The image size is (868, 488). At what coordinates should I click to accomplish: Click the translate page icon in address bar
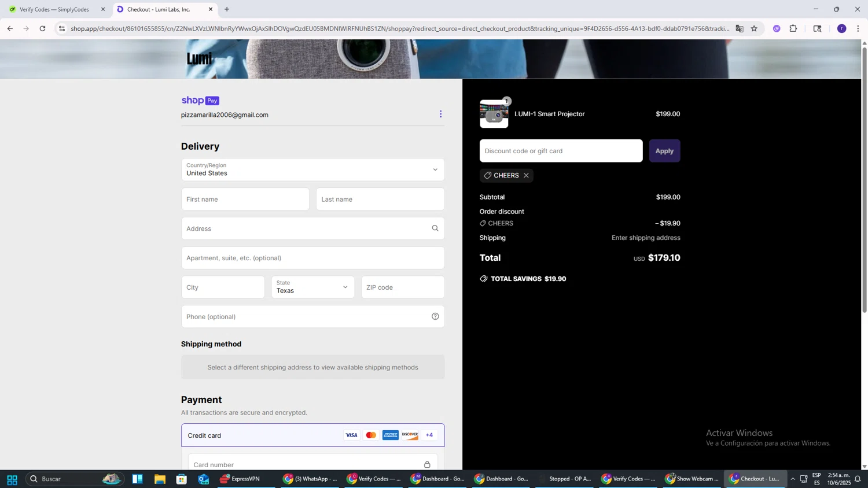pyautogui.click(x=740, y=28)
